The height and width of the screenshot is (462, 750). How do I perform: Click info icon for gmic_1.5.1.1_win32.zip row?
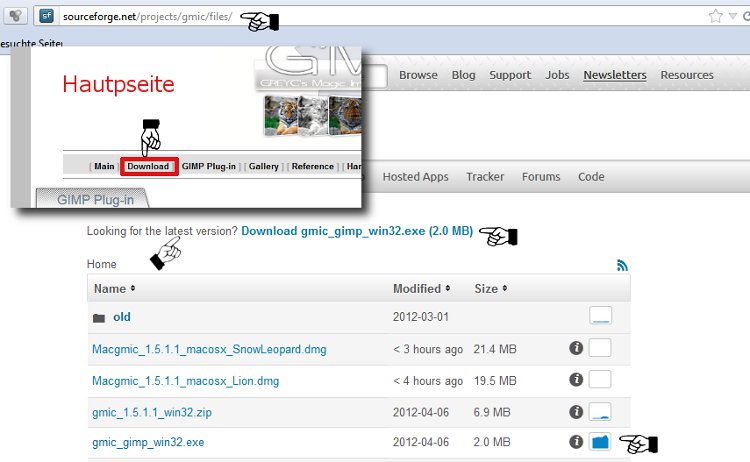(576, 411)
